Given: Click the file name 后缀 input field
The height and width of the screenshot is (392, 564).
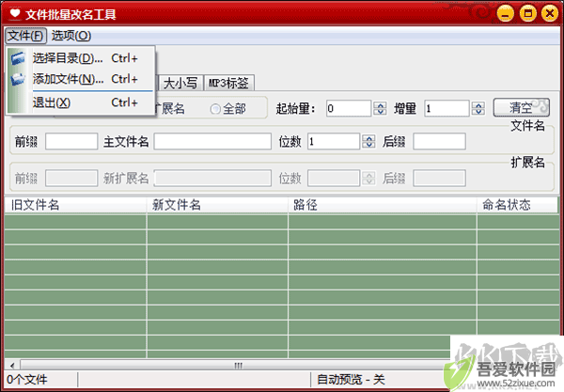Looking at the screenshot, I should click(x=439, y=141).
